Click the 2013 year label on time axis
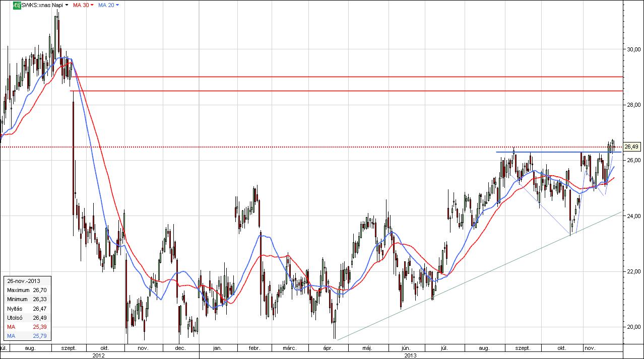Image resolution: width=644 pixels, height=359 pixels. pyautogui.click(x=411, y=355)
